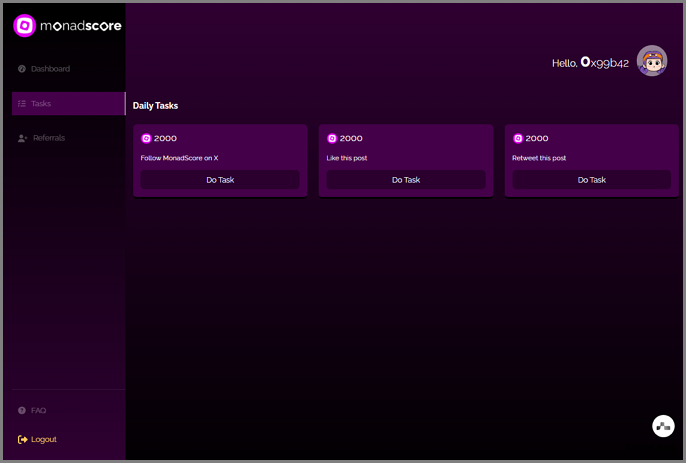This screenshot has height=463, width=686.
Task: Do Task for Retweet this post
Action: (592, 180)
